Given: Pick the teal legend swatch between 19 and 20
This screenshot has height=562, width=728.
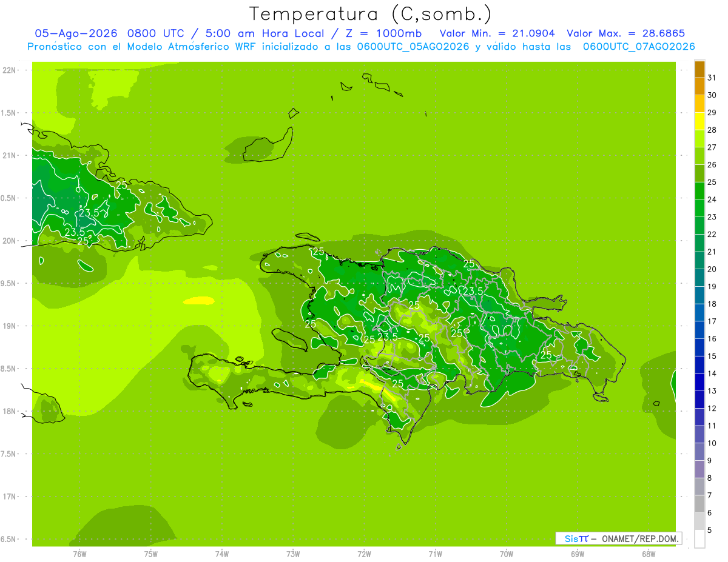Looking at the screenshot, I should click(x=699, y=278).
